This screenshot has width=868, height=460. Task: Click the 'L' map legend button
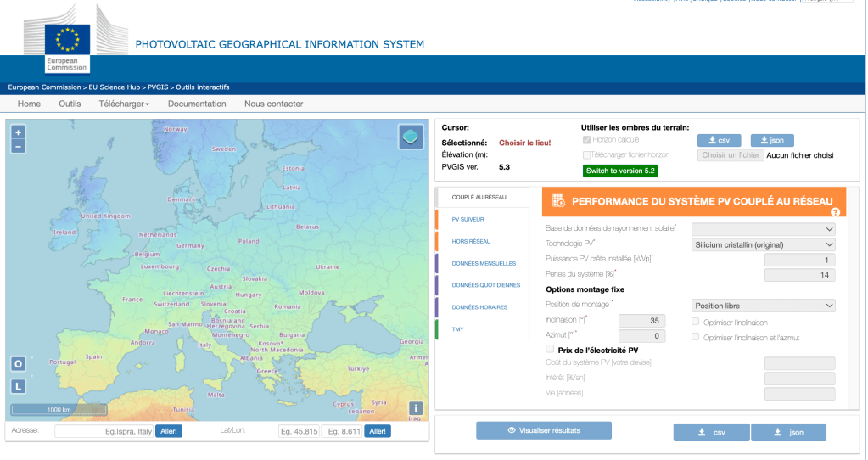(x=18, y=386)
